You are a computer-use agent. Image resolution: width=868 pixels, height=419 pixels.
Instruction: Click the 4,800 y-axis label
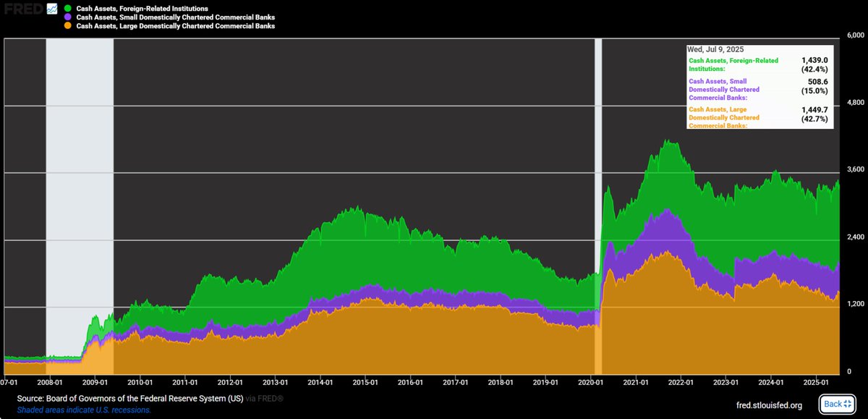tap(856, 103)
